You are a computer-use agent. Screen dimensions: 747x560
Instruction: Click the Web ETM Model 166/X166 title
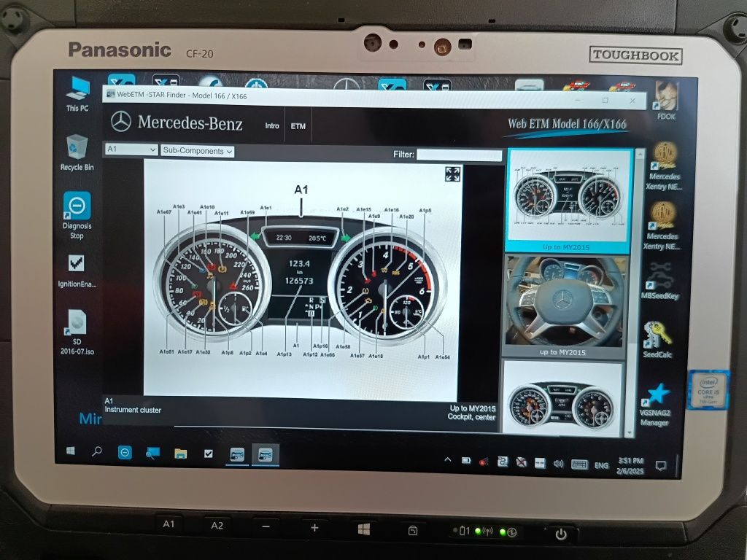click(567, 124)
